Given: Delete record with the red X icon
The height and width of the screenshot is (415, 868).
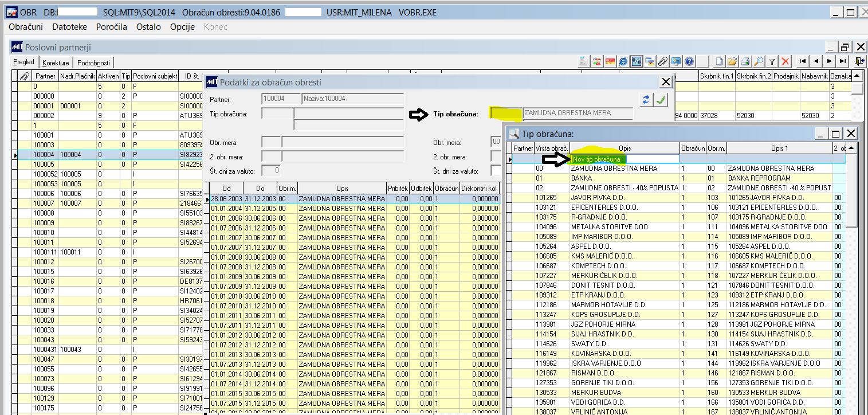Looking at the screenshot, I should click(785, 61).
